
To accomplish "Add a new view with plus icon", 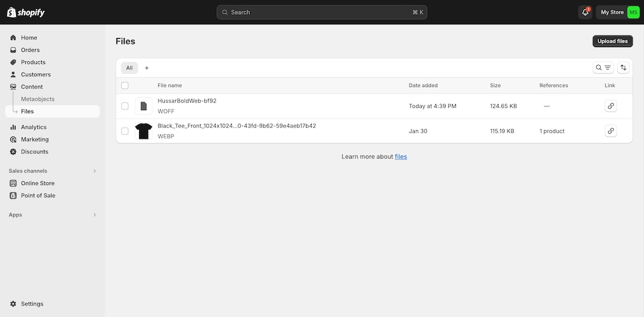I will point(147,68).
